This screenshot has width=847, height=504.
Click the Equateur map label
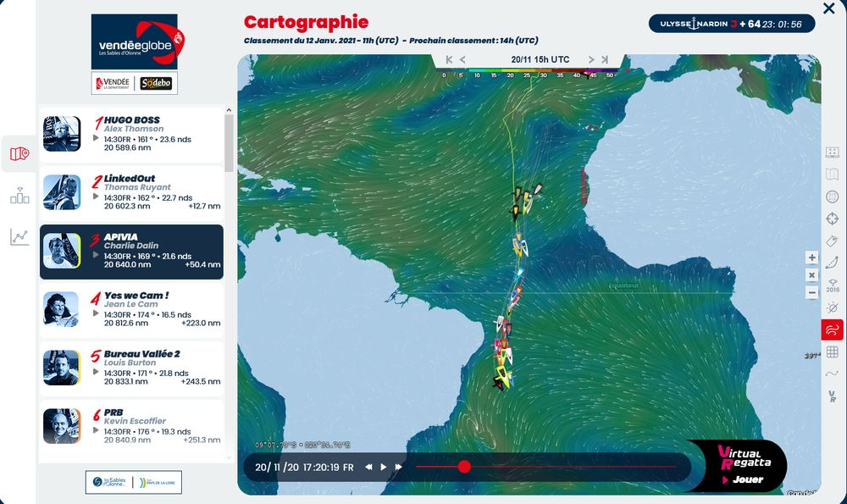[x=624, y=285]
